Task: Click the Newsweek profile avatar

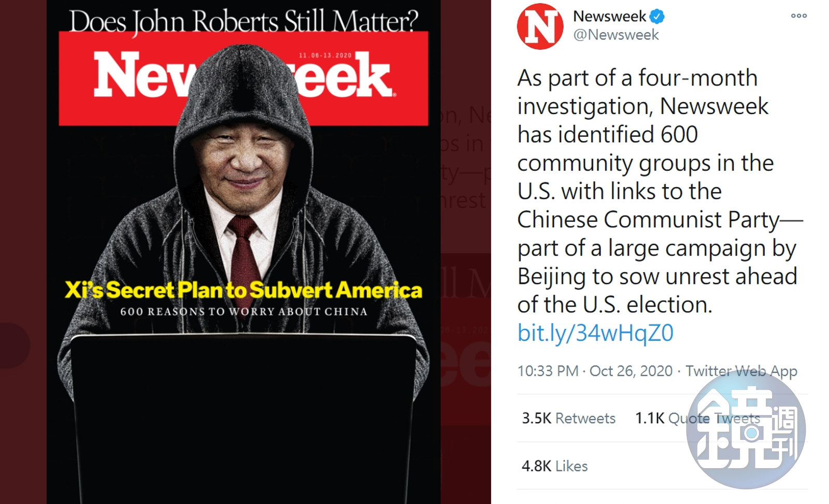Action: pos(540,26)
